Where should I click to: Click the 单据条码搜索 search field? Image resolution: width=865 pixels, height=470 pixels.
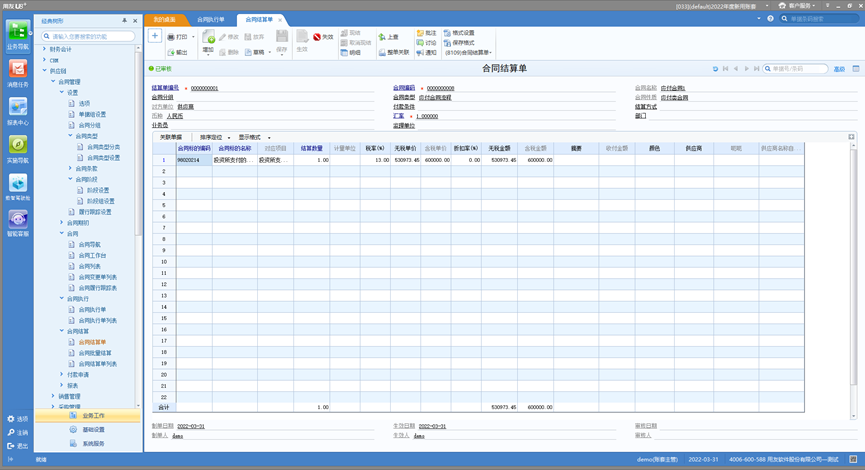coord(819,19)
